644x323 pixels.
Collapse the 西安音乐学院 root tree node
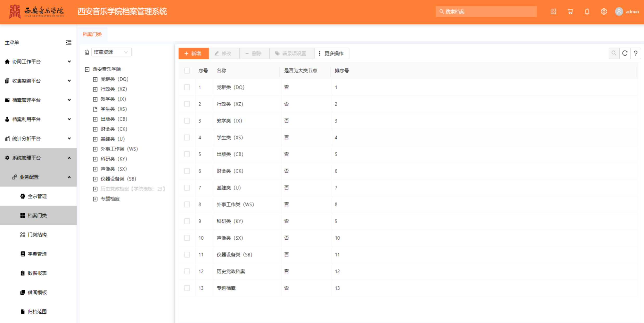click(x=87, y=69)
